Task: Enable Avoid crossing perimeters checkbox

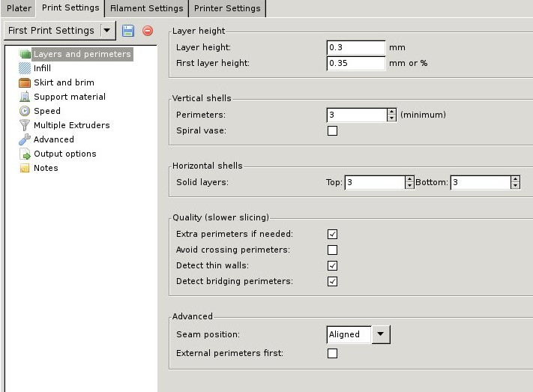Action: coord(333,250)
